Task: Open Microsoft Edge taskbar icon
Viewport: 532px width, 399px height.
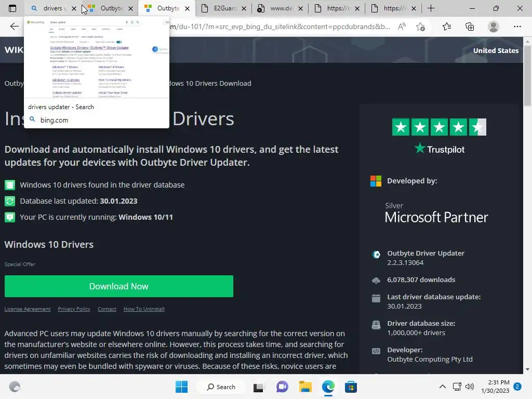Action: [x=328, y=387]
